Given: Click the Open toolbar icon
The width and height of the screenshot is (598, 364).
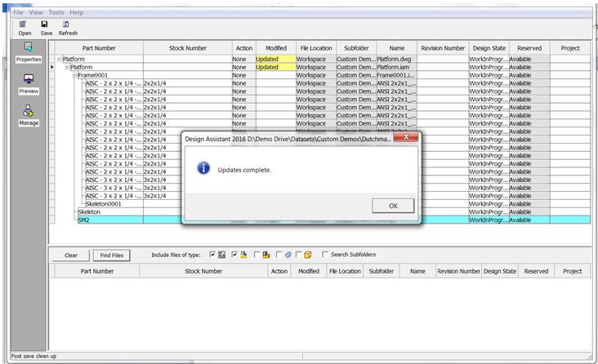Looking at the screenshot, I should pyautogui.click(x=23, y=24).
